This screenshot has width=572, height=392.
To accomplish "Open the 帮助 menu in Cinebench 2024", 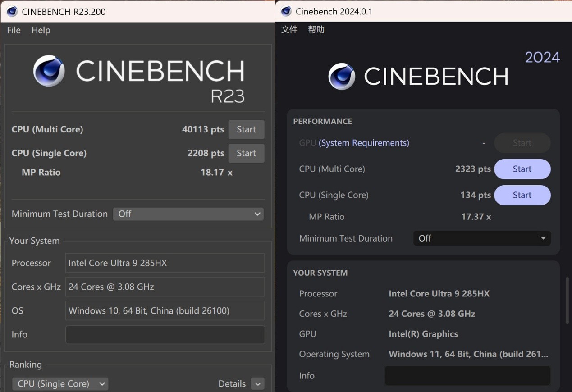I will (316, 30).
